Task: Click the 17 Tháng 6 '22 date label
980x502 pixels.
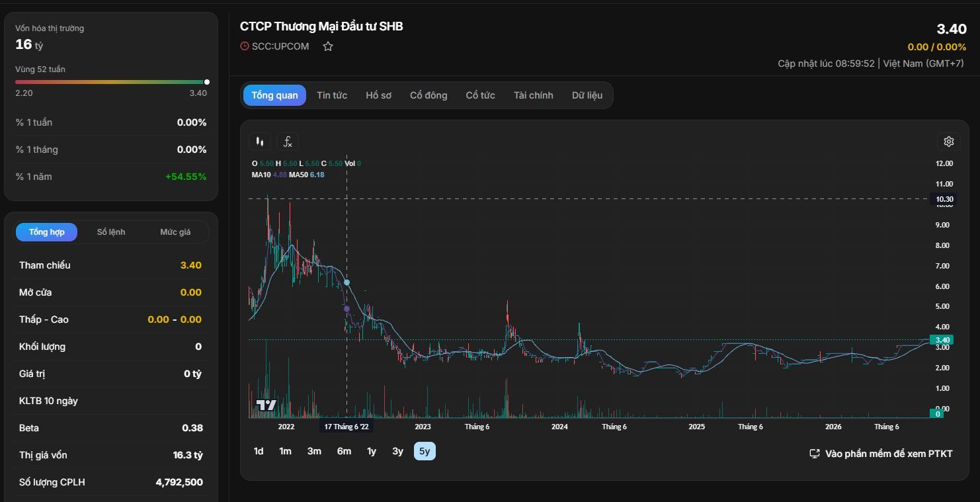Action: (347, 427)
